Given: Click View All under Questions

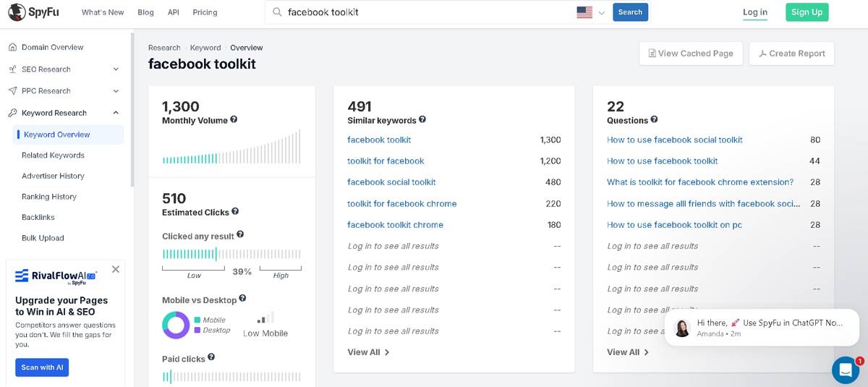Looking at the screenshot, I should coord(628,352).
